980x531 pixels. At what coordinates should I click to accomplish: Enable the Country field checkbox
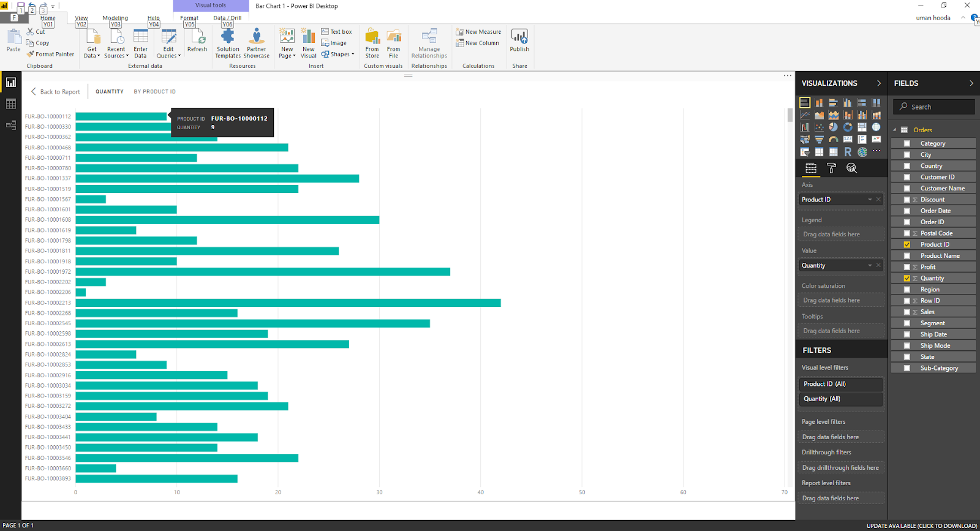907,166
